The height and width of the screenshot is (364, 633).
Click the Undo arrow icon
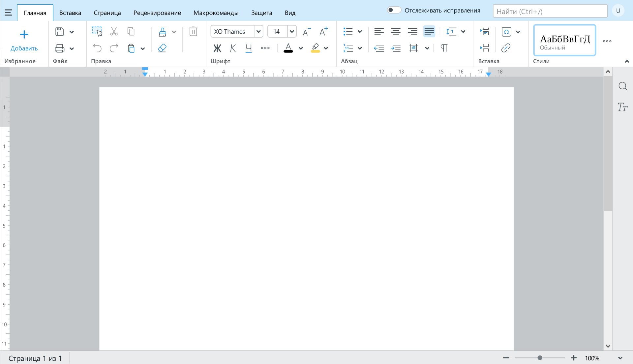pyautogui.click(x=97, y=48)
